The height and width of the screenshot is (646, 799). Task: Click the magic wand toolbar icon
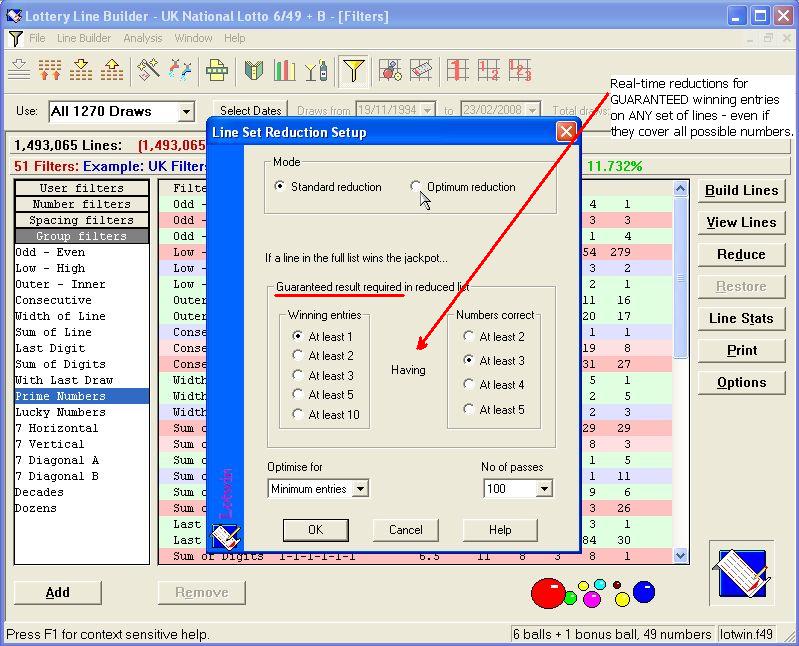tap(148, 70)
